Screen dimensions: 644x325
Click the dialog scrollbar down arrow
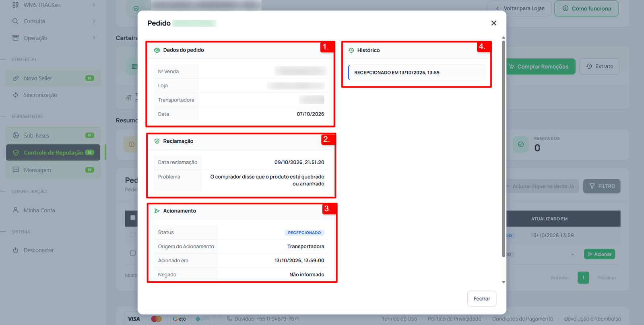tap(504, 282)
